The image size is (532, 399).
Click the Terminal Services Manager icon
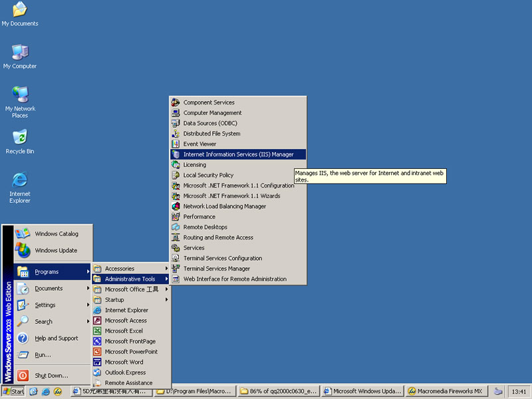pyautogui.click(x=176, y=269)
